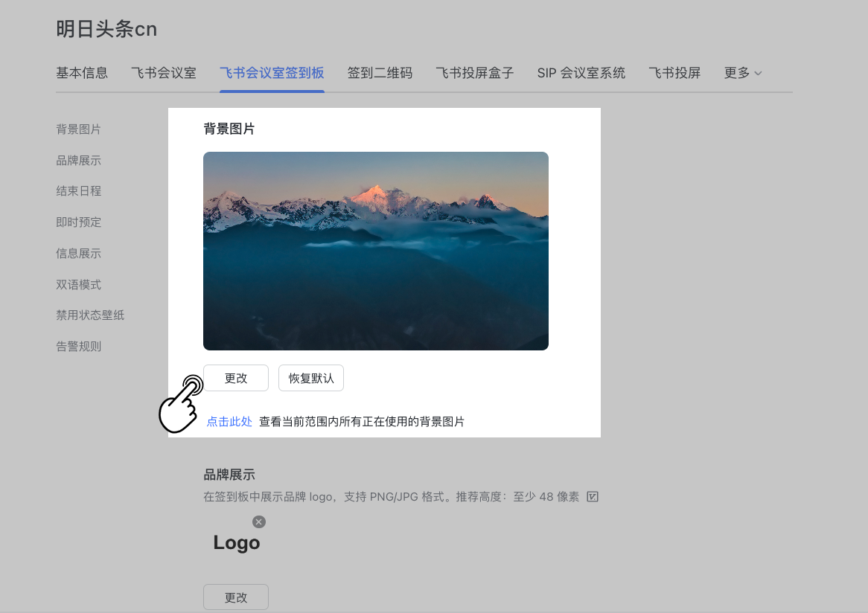Screen dimensions: 868x613
Task: Click 更改 button below the Logo
Action: pos(236,597)
